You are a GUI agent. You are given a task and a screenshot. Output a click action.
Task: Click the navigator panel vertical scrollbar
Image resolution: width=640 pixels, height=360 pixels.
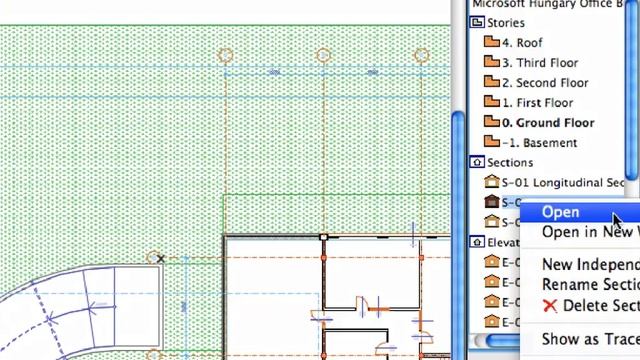[632, 90]
